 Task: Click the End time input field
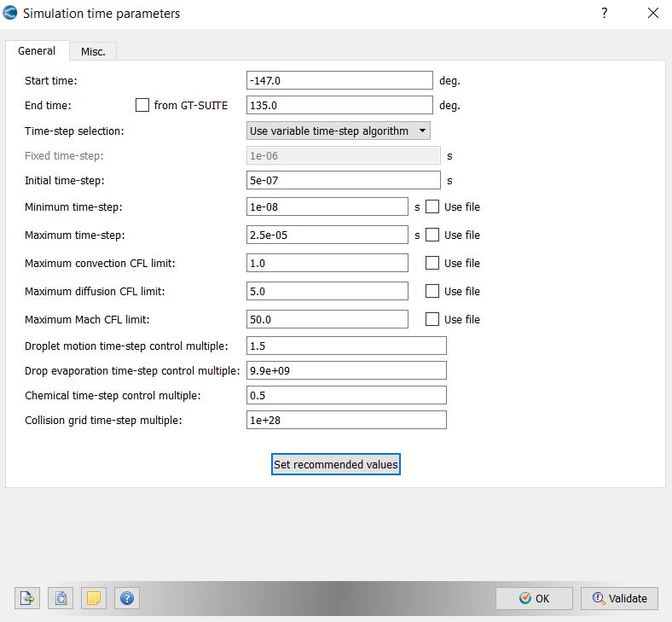tap(339, 105)
